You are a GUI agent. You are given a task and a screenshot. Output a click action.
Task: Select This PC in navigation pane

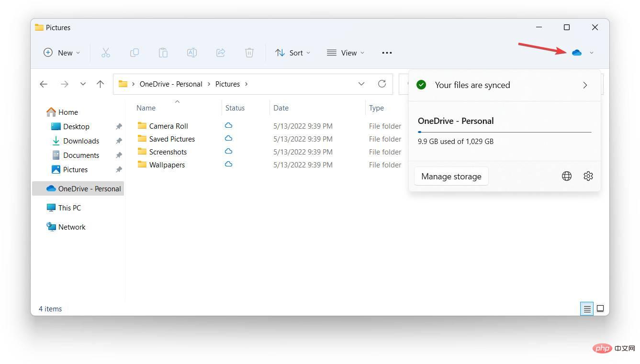pos(64,208)
